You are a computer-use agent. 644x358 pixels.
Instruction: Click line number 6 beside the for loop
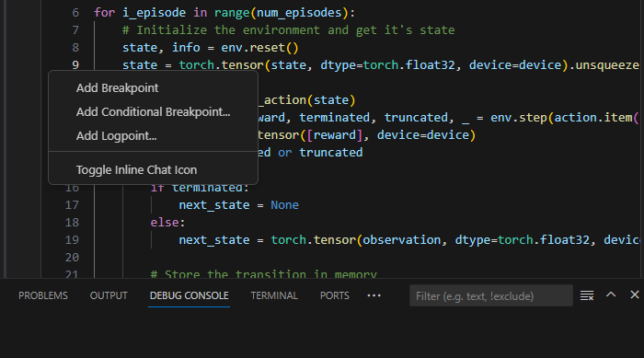(75, 13)
